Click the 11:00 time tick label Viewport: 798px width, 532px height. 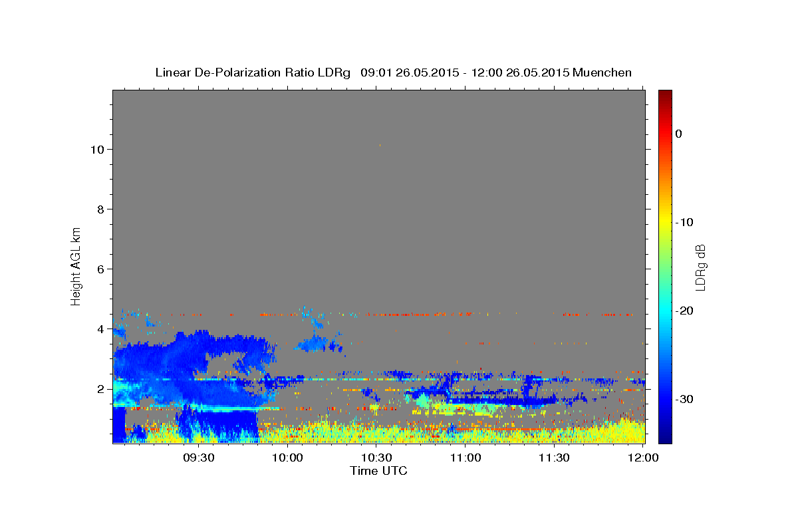465,458
